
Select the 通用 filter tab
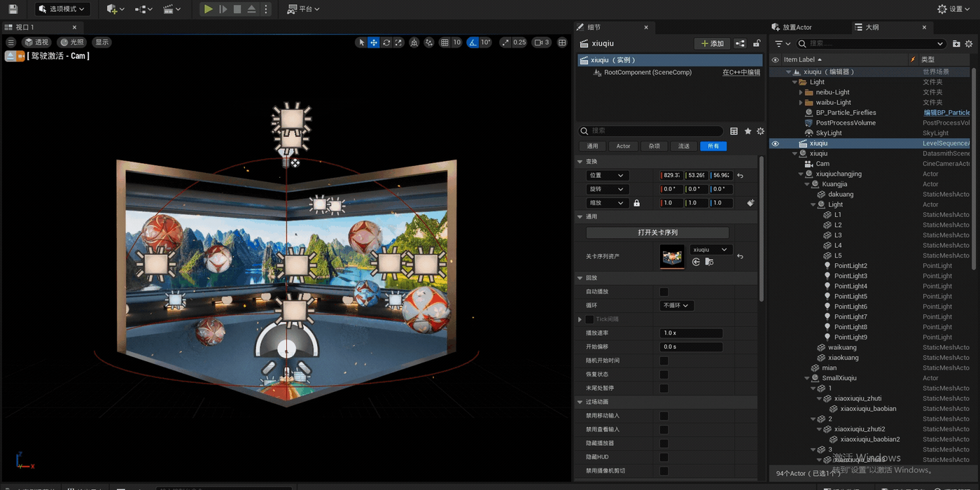[592, 146]
